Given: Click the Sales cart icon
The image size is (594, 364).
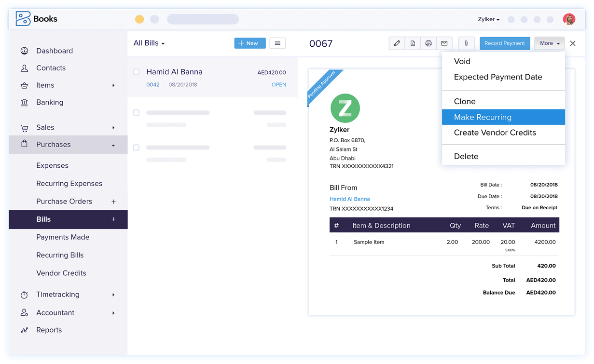Looking at the screenshot, I should pyautogui.click(x=24, y=128).
